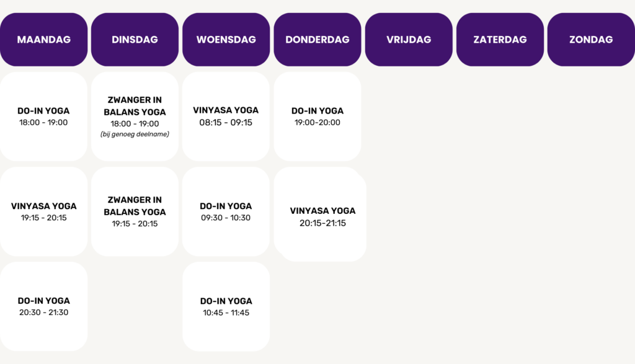Pick Monday Do-In Yoga 20:30 - 21:30 class
This screenshot has width=635, height=364.
point(44,306)
